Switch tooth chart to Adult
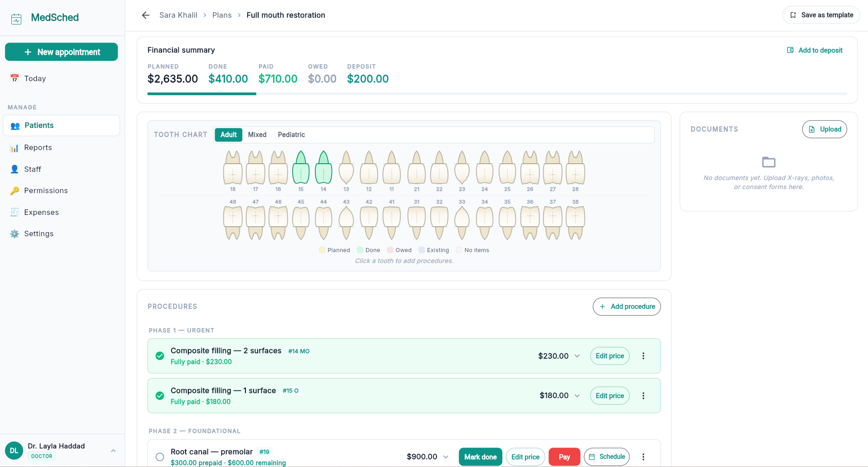 [228, 135]
